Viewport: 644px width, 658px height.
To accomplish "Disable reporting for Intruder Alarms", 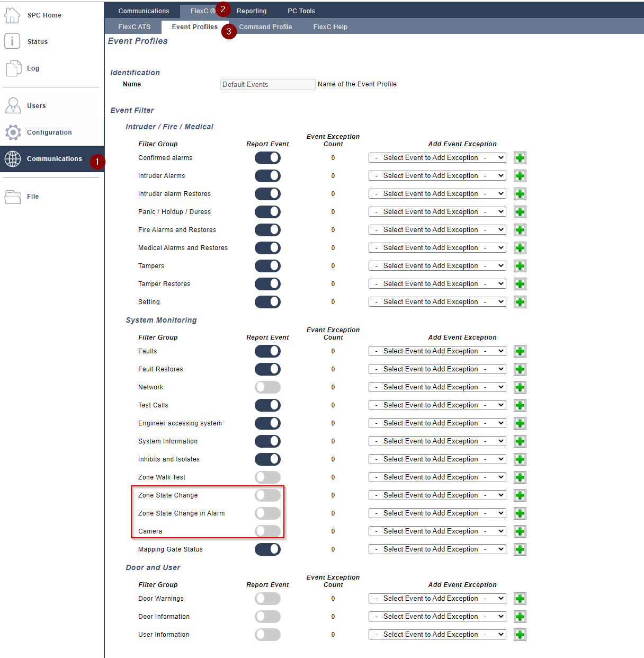I will pos(267,175).
